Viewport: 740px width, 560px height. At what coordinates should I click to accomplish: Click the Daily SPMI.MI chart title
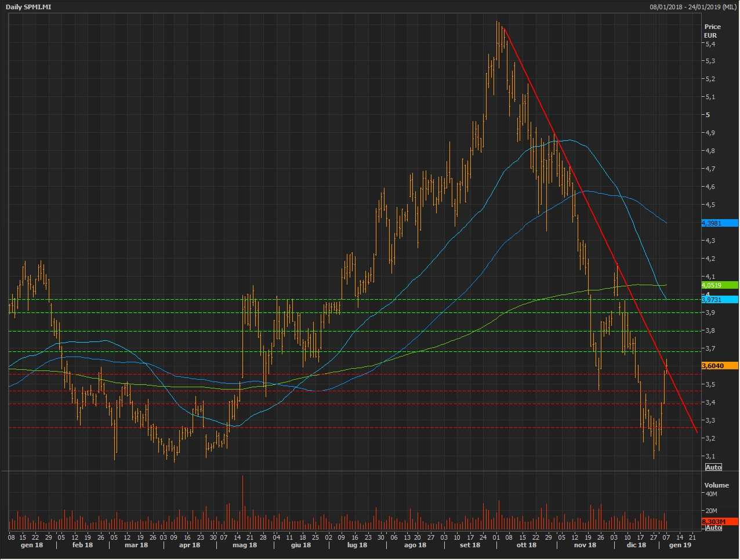pos(28,7)
